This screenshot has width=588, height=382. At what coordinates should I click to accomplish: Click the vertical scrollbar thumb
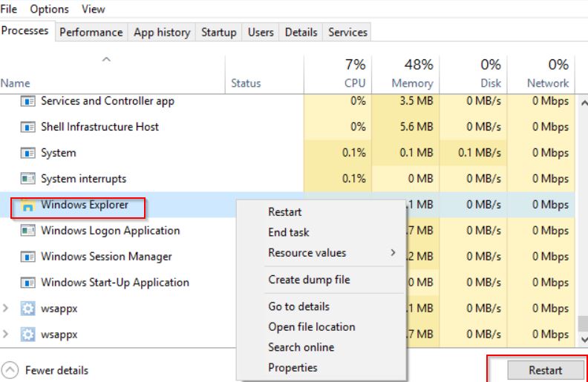click(x=584, y=323)
